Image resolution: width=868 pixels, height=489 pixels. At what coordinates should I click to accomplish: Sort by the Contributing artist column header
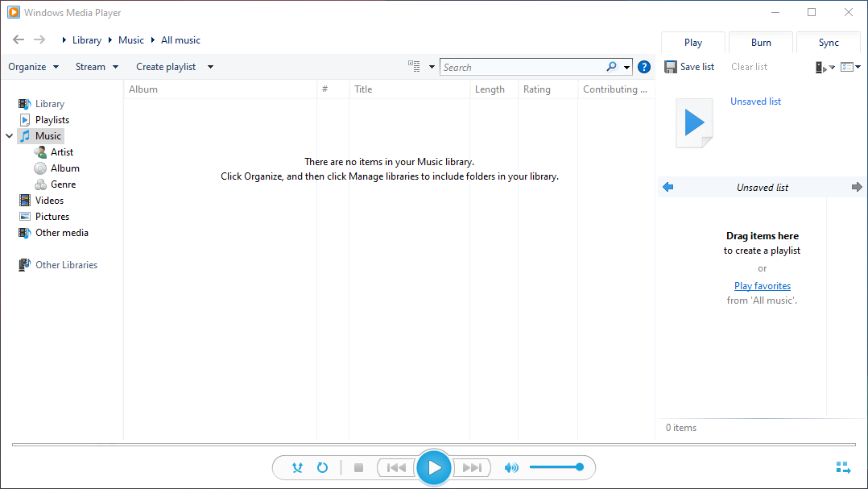[x=616, y=89]
